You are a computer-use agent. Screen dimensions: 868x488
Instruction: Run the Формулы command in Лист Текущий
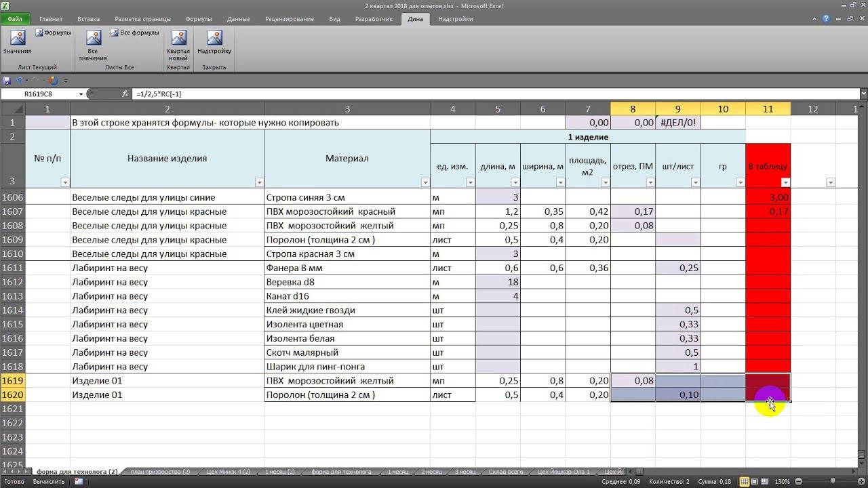(x=54, y=33)
